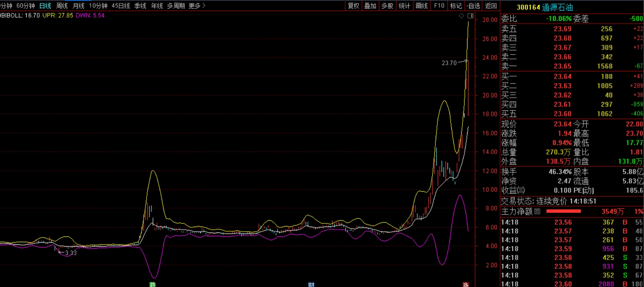Open the 主力净额 detail list icon
This screenshot has height=287, width=644.
pos(537,211)
